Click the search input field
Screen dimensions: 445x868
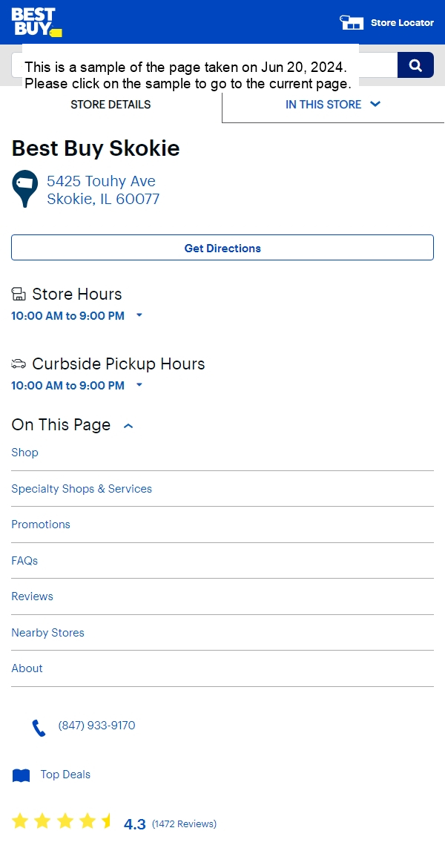[204, 65]
